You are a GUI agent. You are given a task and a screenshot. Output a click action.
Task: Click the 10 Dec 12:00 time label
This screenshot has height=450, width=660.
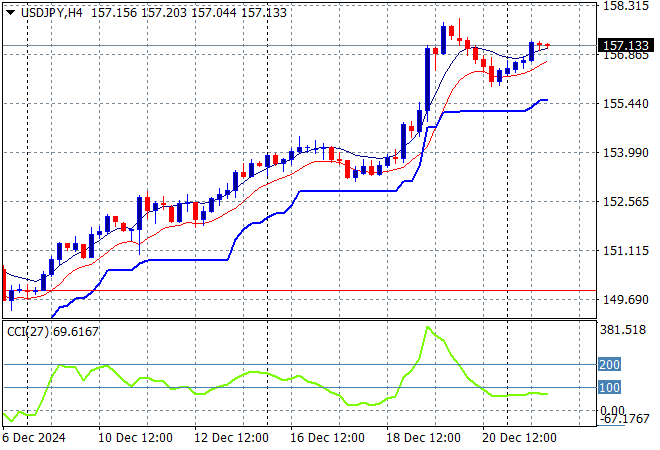coord(135,438)
